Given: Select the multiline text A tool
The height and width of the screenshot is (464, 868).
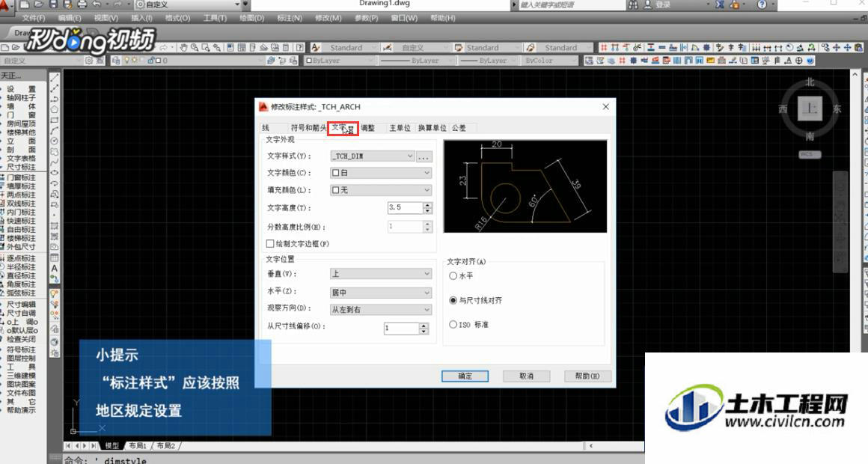Looking at the screenshot, I should [x=54, y=268].
